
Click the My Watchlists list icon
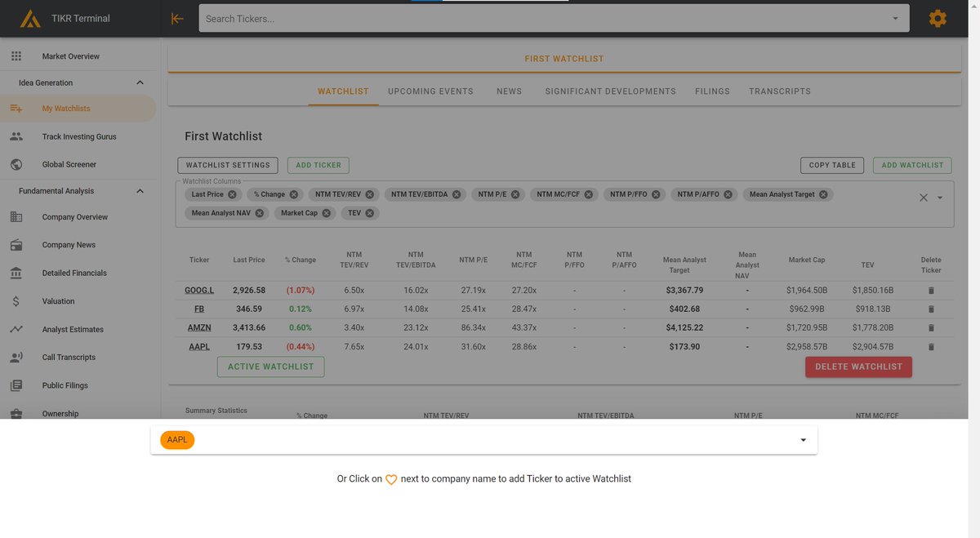click(x=16, y=109)
